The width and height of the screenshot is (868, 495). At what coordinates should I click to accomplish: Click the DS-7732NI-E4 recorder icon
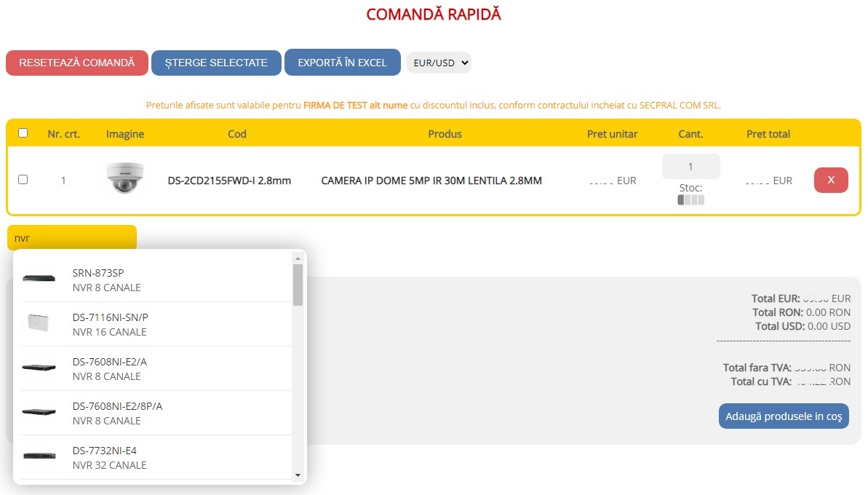(x=39, y=456)
